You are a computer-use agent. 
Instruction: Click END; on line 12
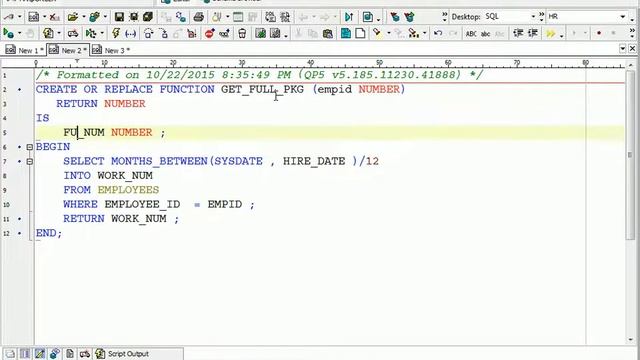coord(49,233)
